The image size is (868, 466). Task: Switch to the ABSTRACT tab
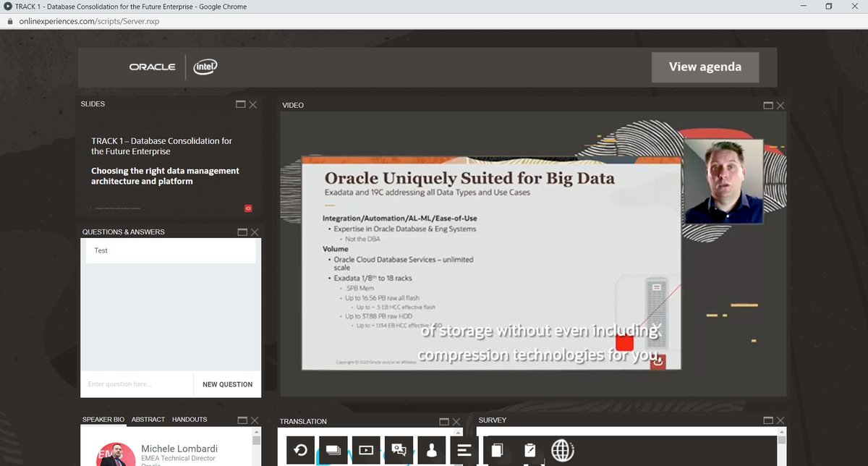click(x=148, y=420)
